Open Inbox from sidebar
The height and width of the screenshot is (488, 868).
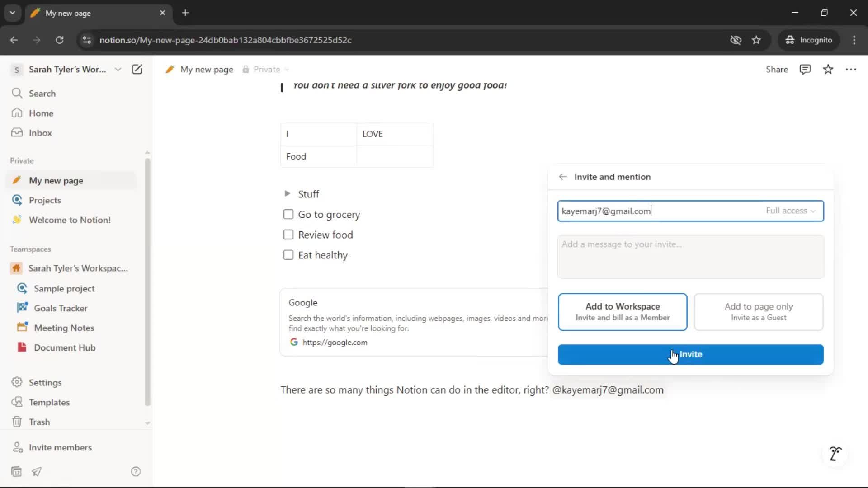40,133
